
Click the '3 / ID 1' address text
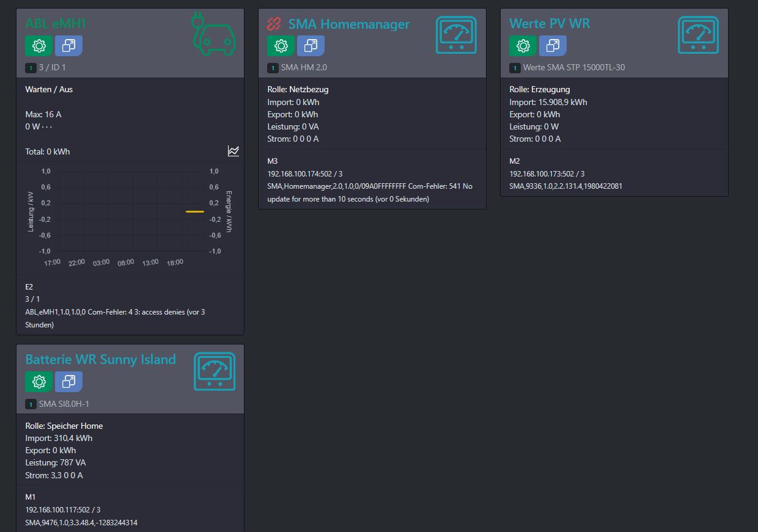(x=52, y=68)
